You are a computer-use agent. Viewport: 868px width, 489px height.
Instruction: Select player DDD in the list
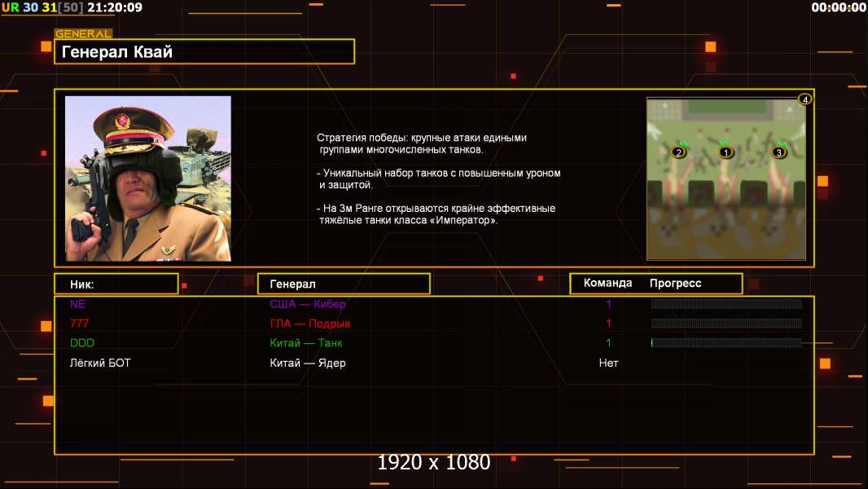point(82,343)
